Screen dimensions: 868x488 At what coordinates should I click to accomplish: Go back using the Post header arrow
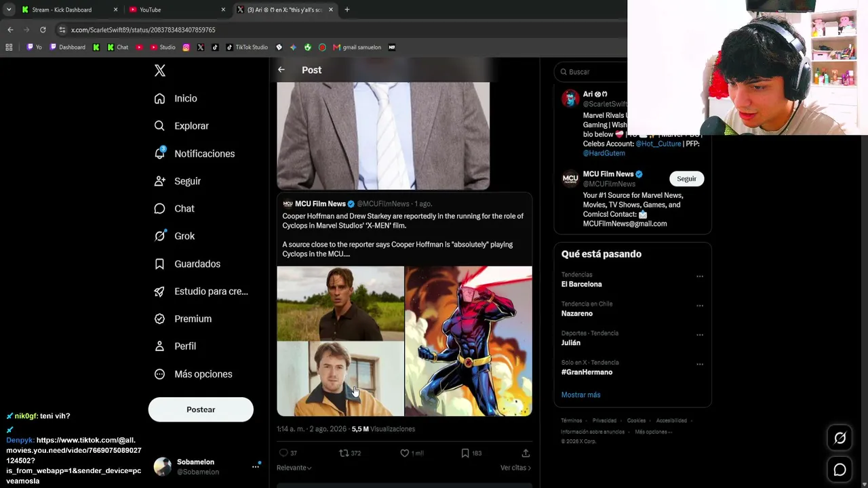click(281, 70)
